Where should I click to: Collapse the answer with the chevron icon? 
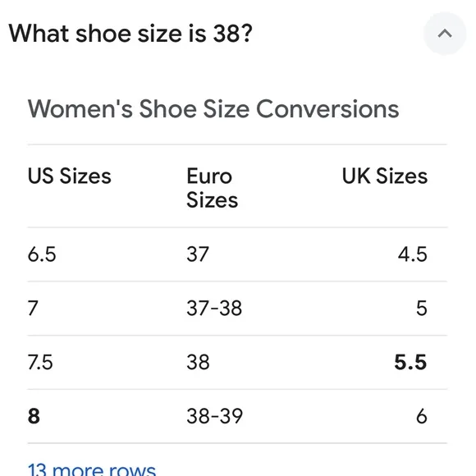coord(445,34)
